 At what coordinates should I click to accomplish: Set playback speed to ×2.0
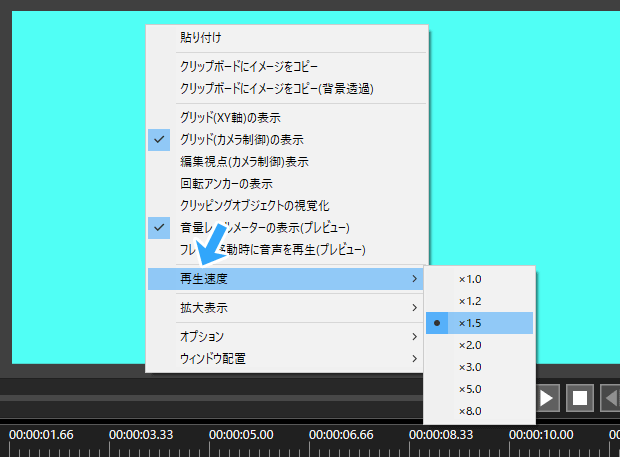[x=479, y=345]
